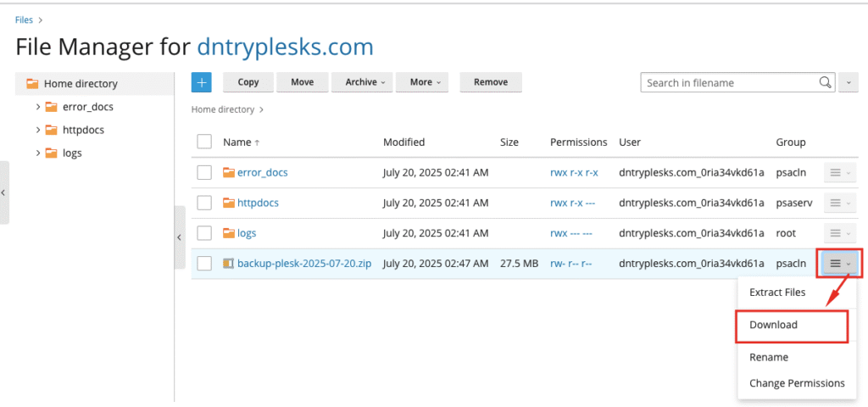Open the dntryplesks.com title link

[285, 47]
